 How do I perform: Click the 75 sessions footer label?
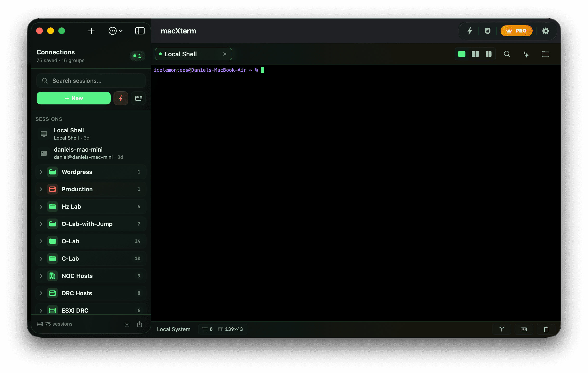(x=59, y=324)
